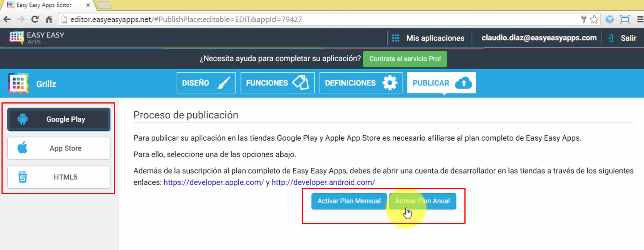644x250 pixels.
Task: Go back with the browser back arrow
Action: click(x=7, y=19)
